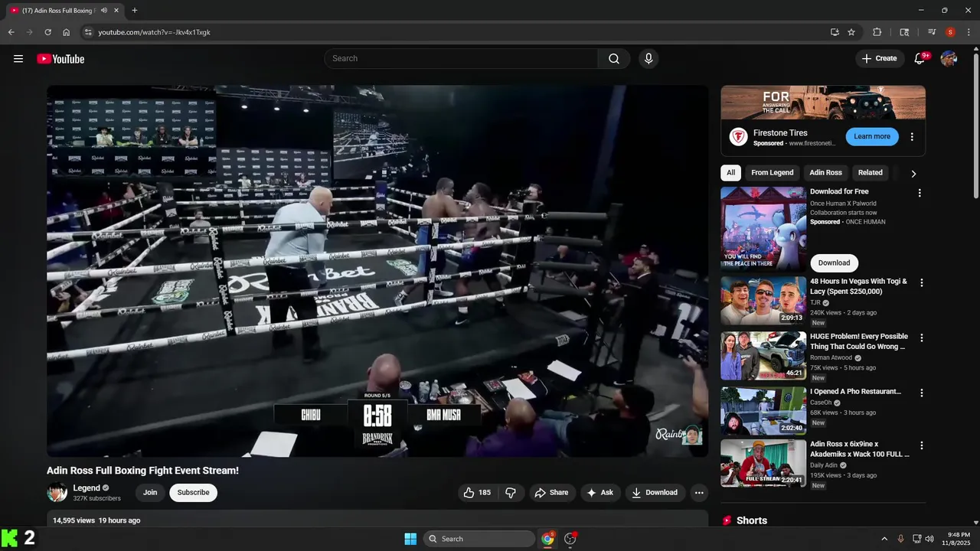The width and height of the screenshot is (980, 551).
Task: Go to YouTube home via logo
Action: tap(60, 59)
